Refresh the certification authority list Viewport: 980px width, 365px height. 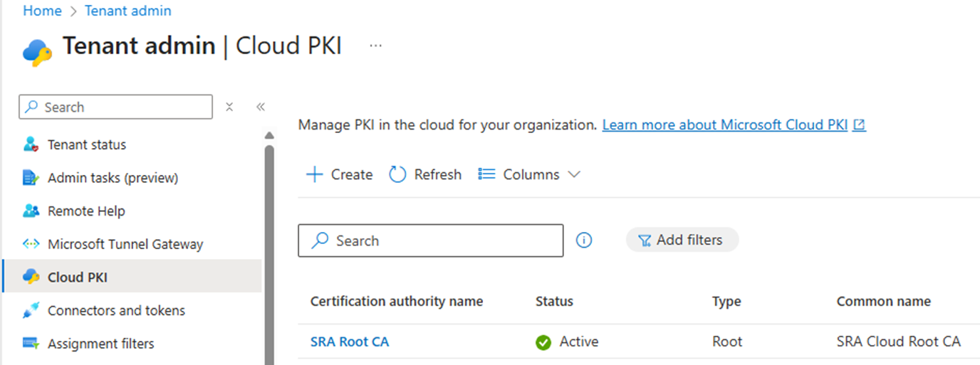point(425,174)
